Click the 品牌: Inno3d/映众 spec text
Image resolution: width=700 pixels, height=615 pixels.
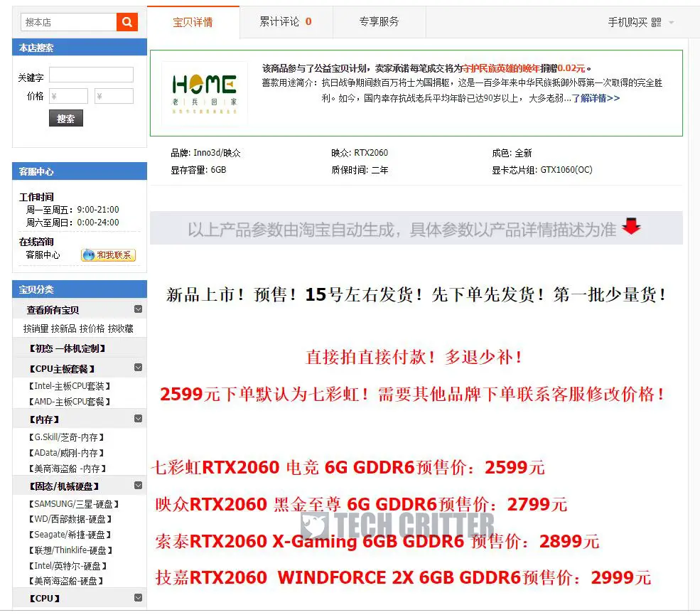206,153
